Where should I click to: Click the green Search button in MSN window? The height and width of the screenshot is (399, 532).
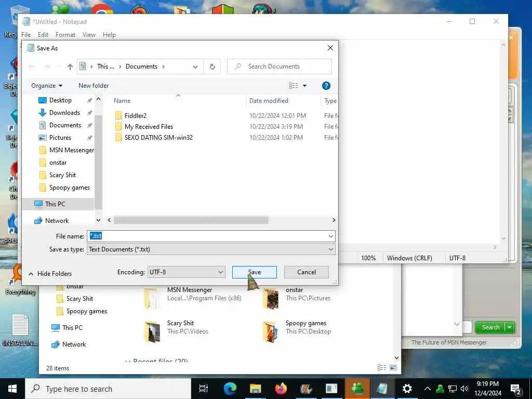490,327
